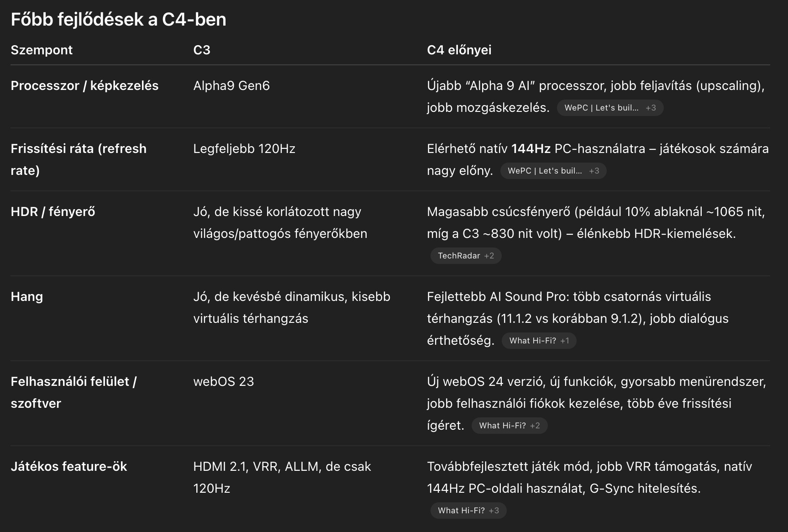Screen dimensions: 788x532
Task: Click the "Játékos feature-ök" row label
Action: [x=68, y=466]
